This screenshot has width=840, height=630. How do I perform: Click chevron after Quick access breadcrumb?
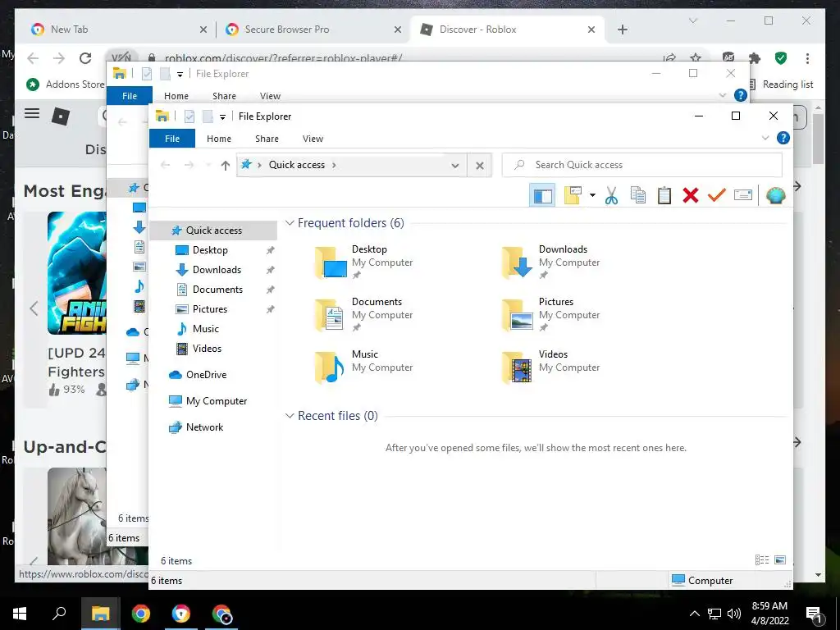(x=335, y=165)
